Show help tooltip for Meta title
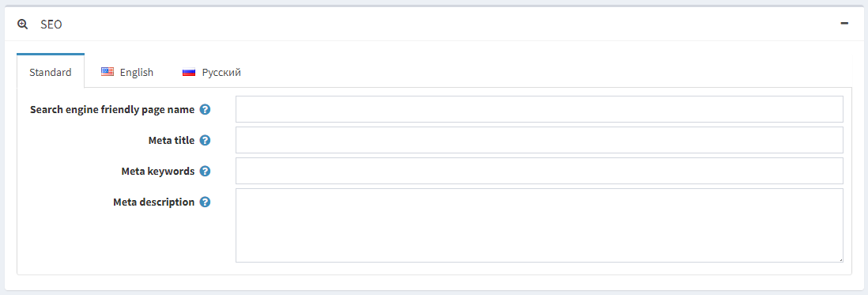This screenshot has height=295, width=868. click(x=205, y=141)
